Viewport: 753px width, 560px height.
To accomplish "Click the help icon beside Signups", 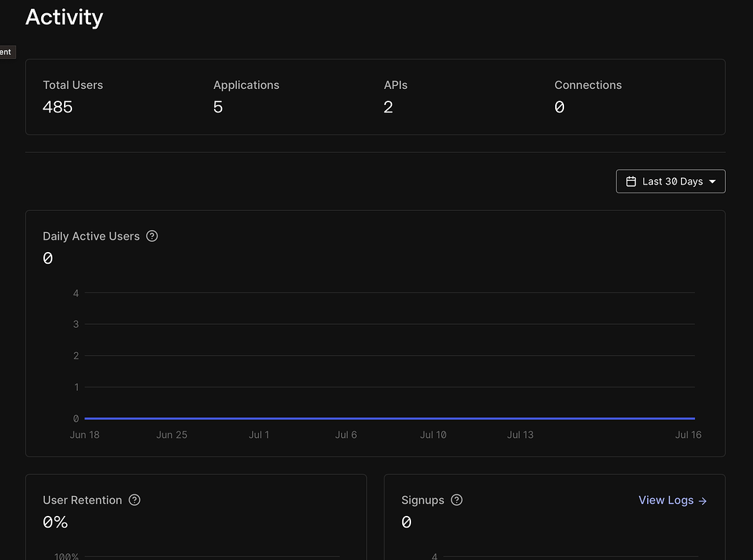I will coord(456,500).
